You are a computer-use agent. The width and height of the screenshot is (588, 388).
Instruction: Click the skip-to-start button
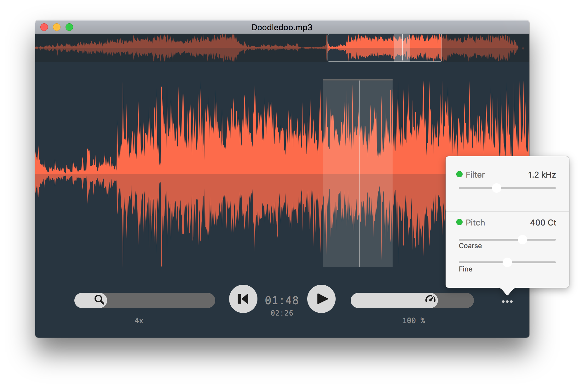(243, 299)
